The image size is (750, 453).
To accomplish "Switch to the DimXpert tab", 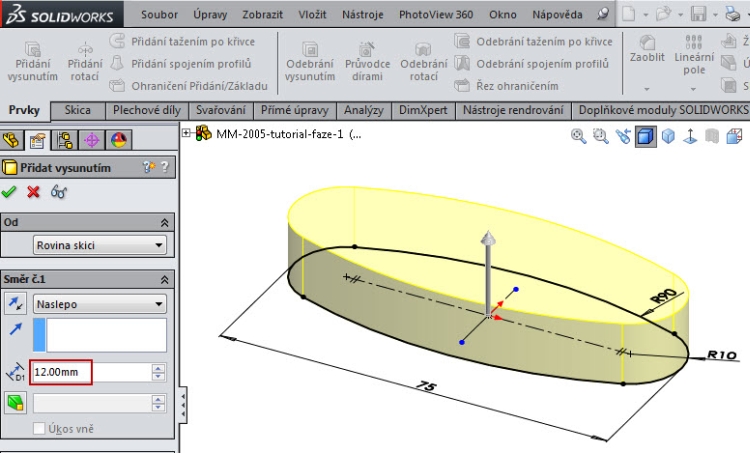I will coord(423,110).
